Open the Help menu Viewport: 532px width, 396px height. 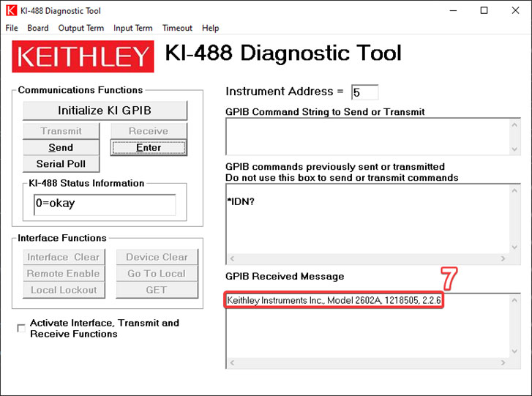tap(211, 28)
